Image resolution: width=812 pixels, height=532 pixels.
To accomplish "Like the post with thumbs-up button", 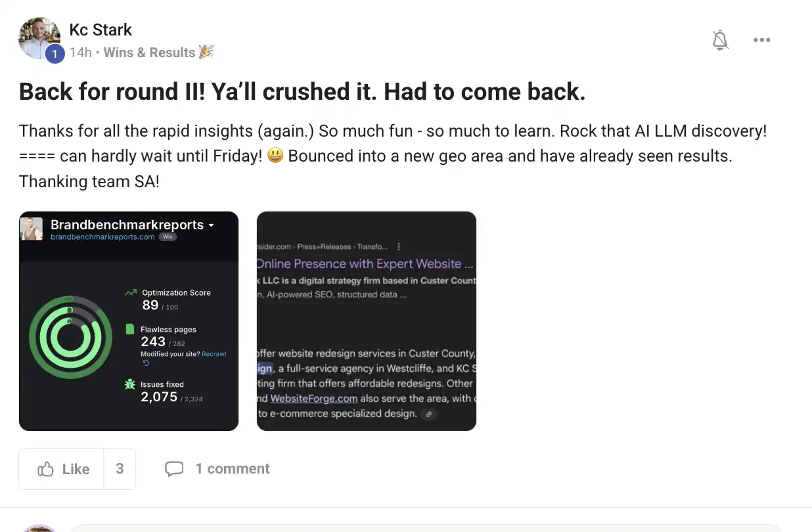I will 62,469.
